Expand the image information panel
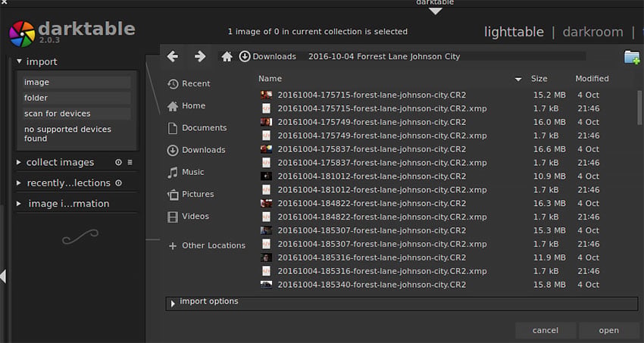Image resolution: width=644 pixels, height=343 pixels. click(x=18, y=204)
